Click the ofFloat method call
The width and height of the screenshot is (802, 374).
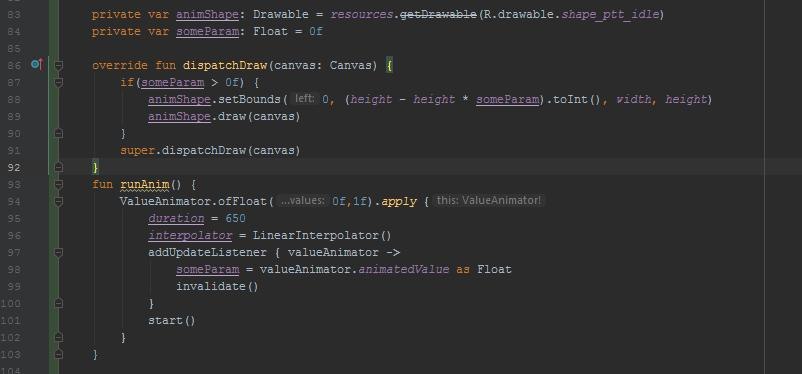pos(242,201)
